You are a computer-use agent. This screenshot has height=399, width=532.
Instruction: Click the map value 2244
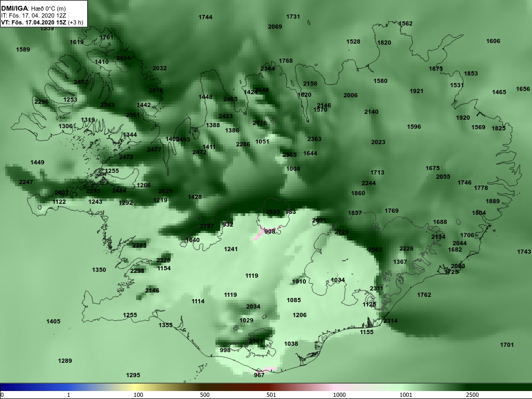click(369, 183)
